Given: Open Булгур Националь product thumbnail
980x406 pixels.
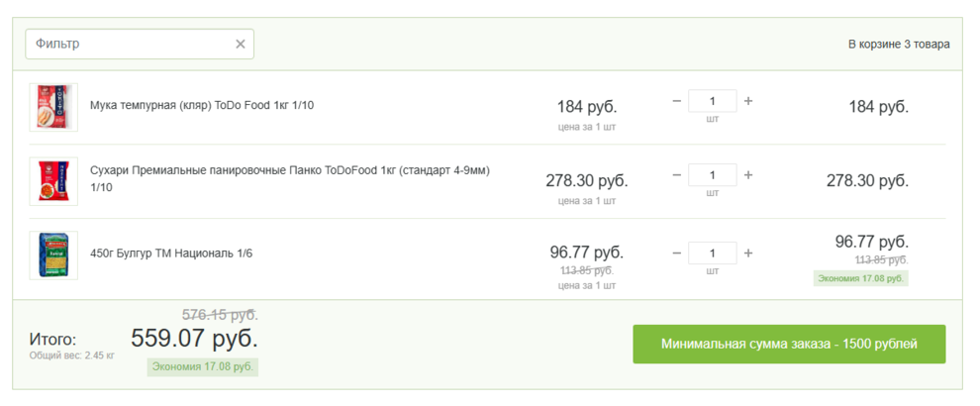Looking at the screenshot, I should (53, 255).
